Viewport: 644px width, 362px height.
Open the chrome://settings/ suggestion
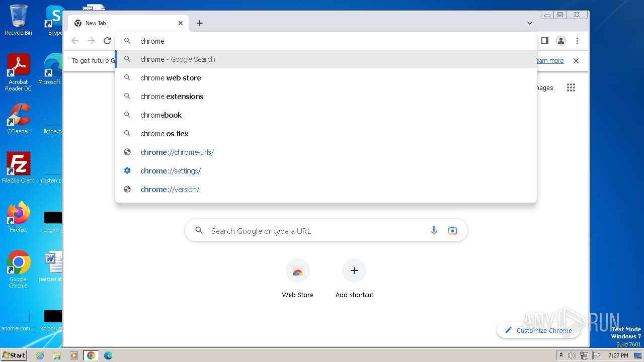point(326,171)
